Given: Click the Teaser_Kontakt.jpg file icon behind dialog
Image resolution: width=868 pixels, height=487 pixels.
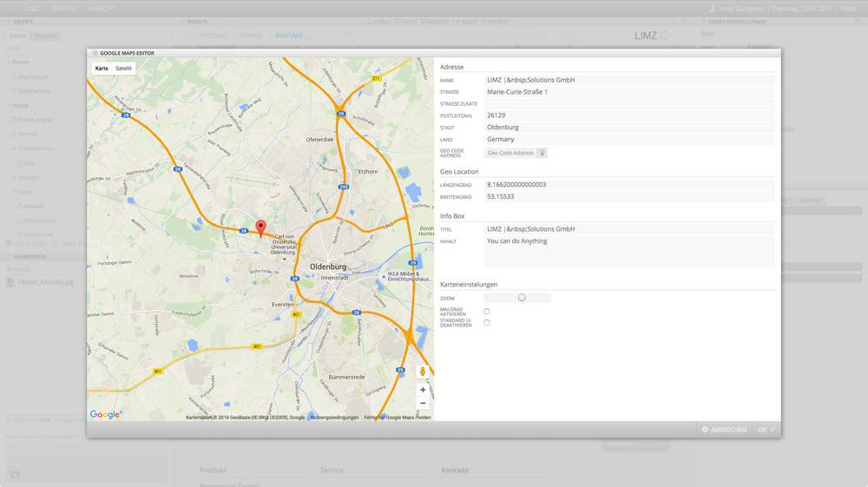Looking at the screenshot, I should click(10, 282).
